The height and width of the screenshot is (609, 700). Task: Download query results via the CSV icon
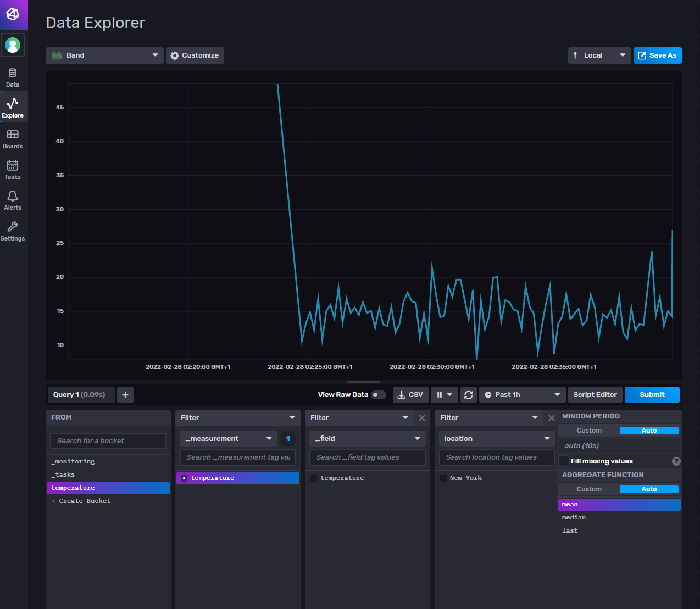click(410, 394)
